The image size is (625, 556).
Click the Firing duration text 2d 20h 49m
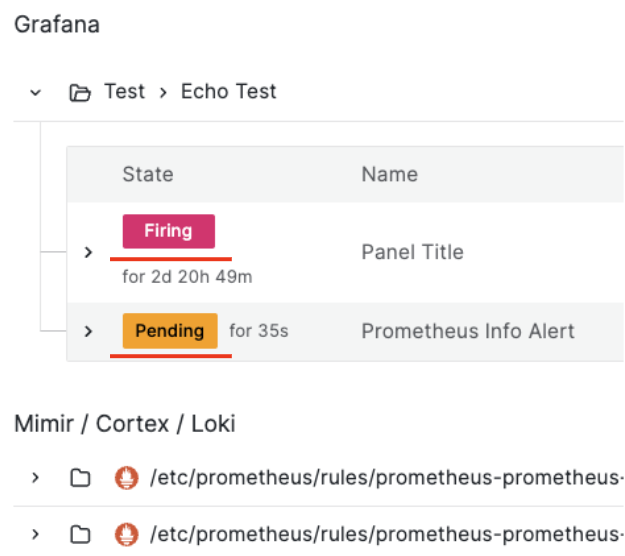click(187, 277)
